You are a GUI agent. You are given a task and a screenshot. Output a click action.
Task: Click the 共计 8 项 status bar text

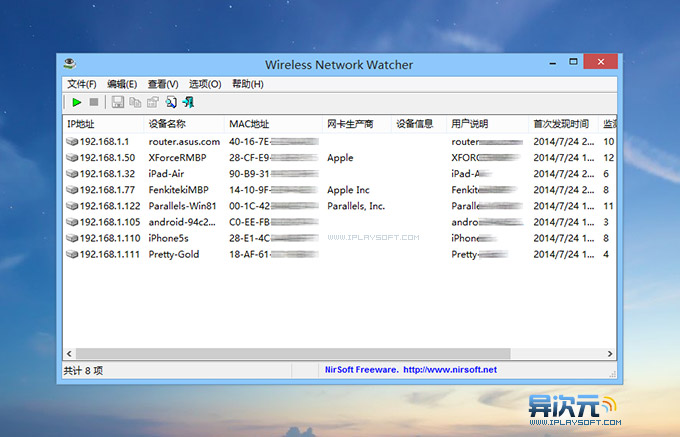click(83, 371)
